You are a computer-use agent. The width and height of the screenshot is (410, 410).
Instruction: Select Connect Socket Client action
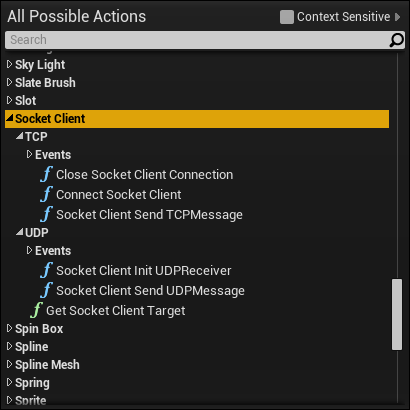[119, 194]
